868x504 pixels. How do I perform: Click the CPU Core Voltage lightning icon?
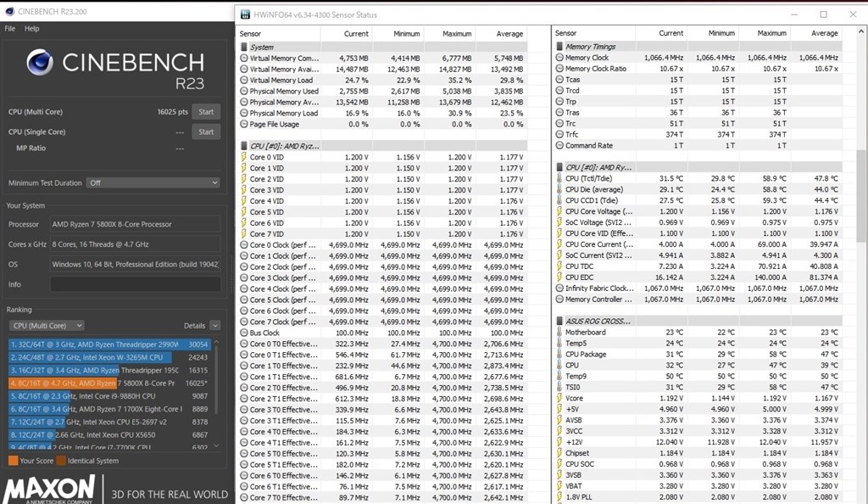(559, 211)
